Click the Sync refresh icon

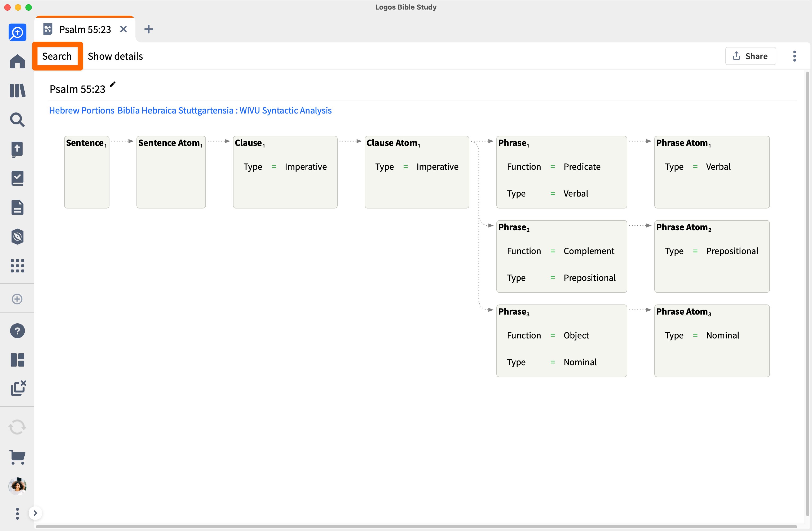click(17, 427)
